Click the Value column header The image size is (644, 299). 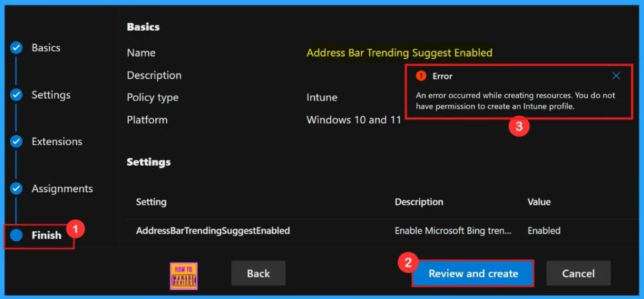539,202
